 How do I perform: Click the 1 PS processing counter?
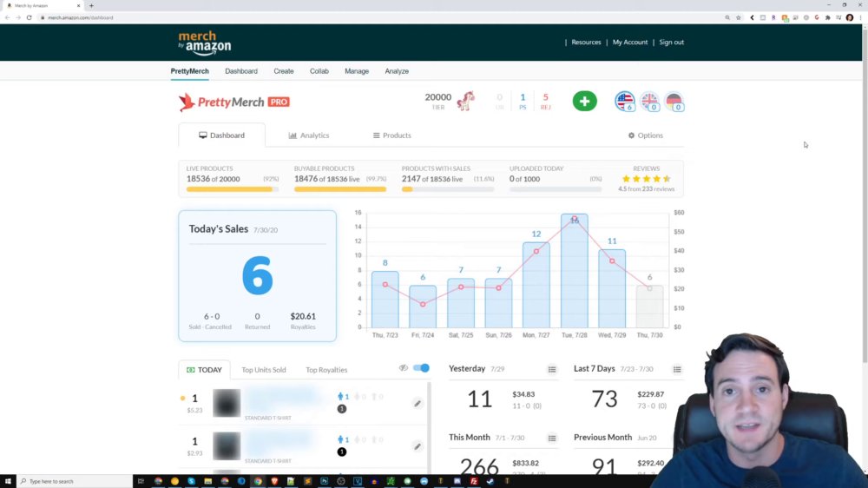tap(523, 102)
